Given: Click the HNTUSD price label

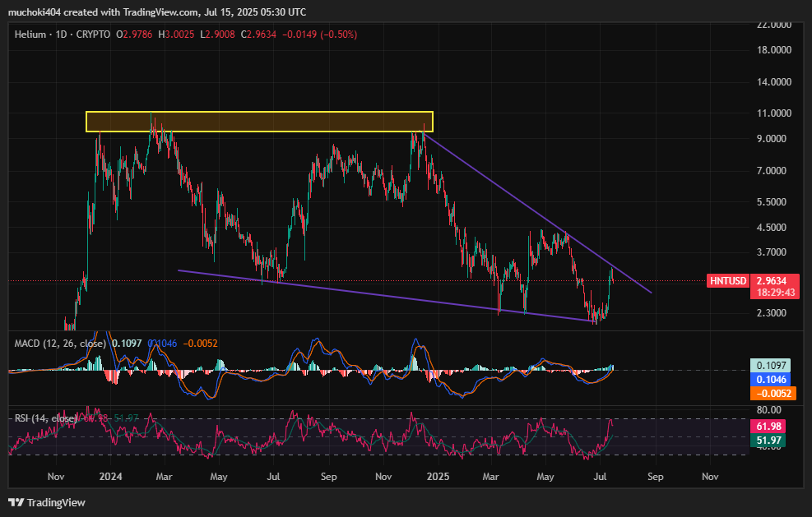Looking at the screenshot, I should (x=727, y=280).
